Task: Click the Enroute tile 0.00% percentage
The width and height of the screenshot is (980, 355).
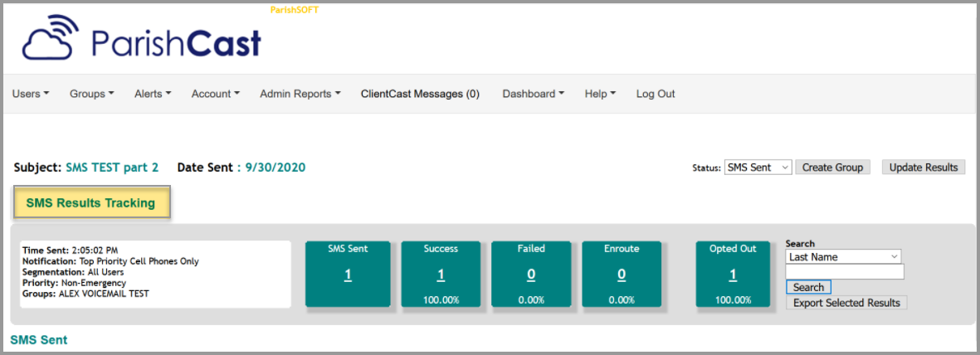Action: point(622,300)
